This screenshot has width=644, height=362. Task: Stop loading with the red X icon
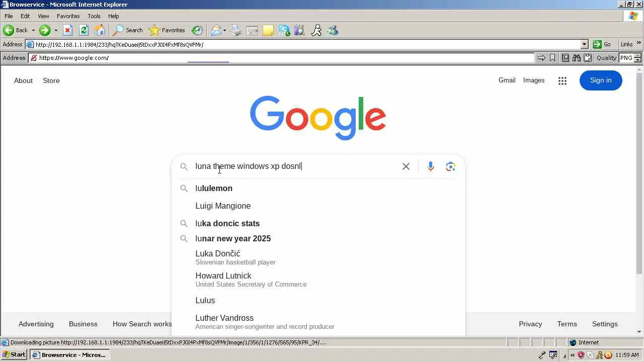coord(67,30)
